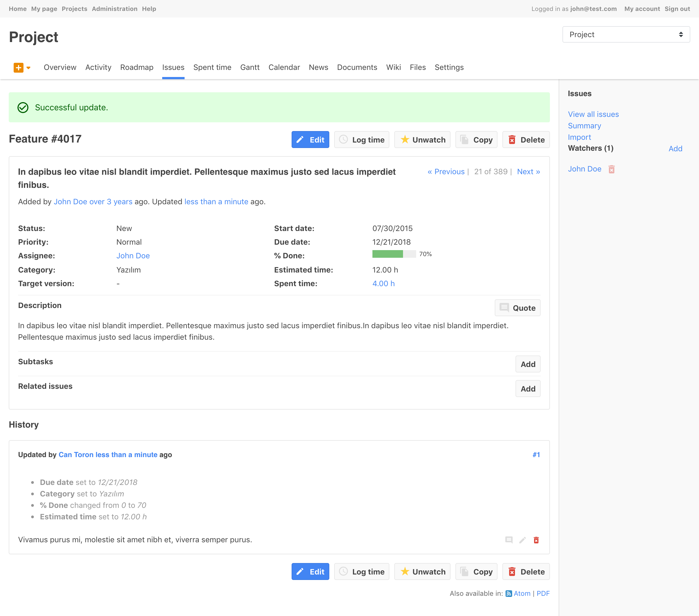Click the top Log time button
699x616 pixels.
(362, 140)
